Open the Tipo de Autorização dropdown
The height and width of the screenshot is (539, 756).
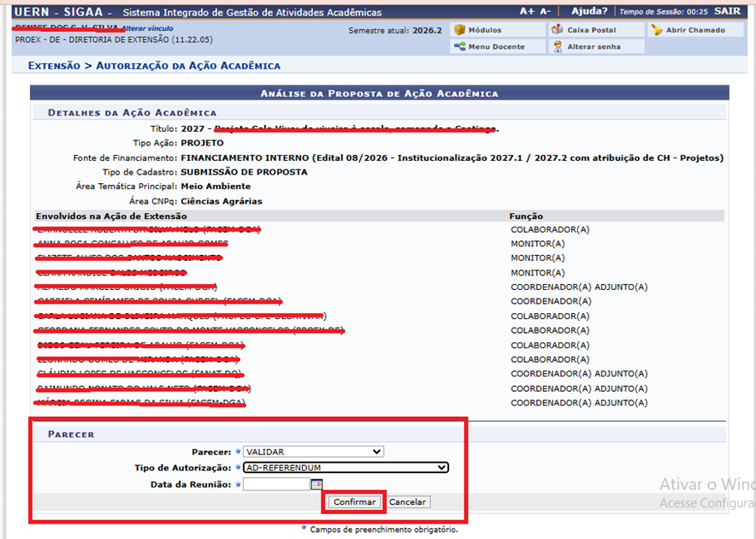(346, 468)
